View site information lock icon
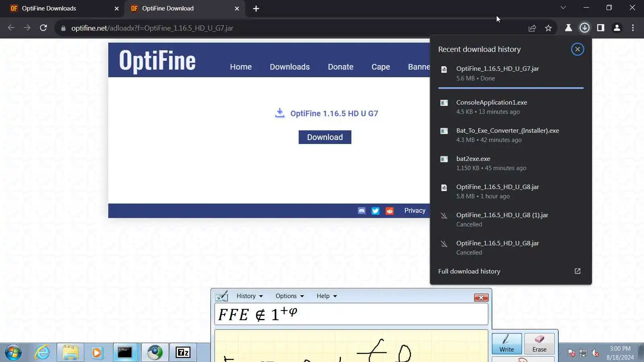 coord(63,28)
